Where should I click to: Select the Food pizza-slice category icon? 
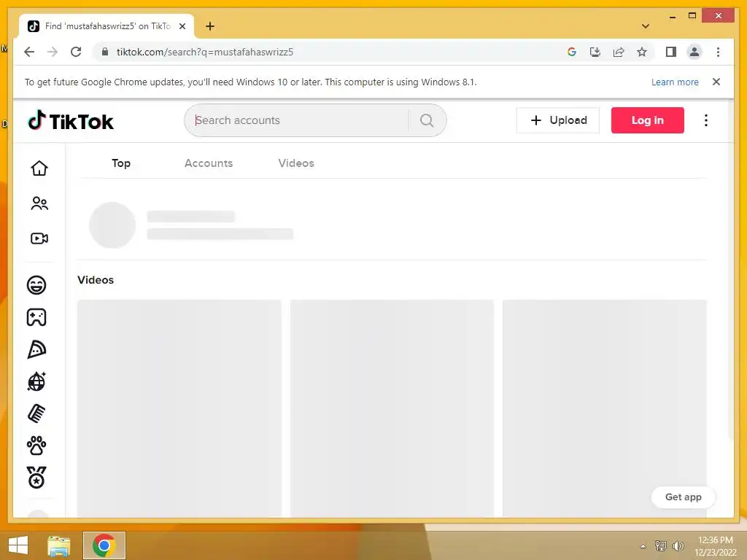click(x=36, y=349)
